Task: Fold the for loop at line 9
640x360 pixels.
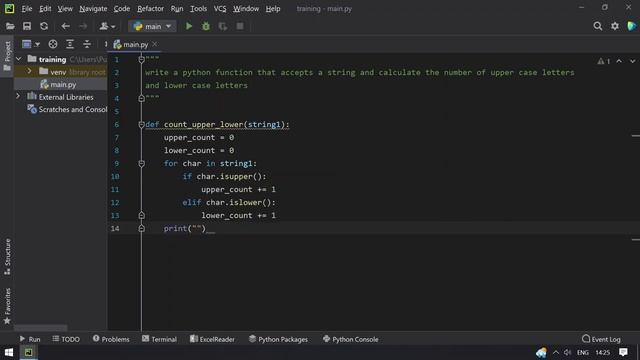Action: (x=141, y=163)
